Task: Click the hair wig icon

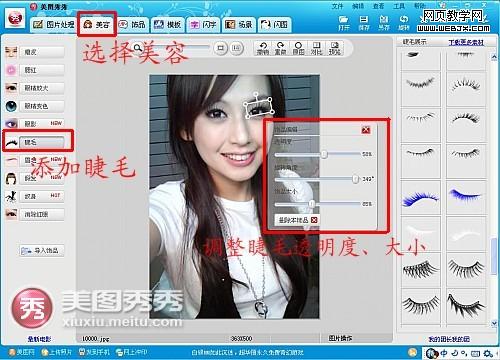Action: (x=11, y=178)
